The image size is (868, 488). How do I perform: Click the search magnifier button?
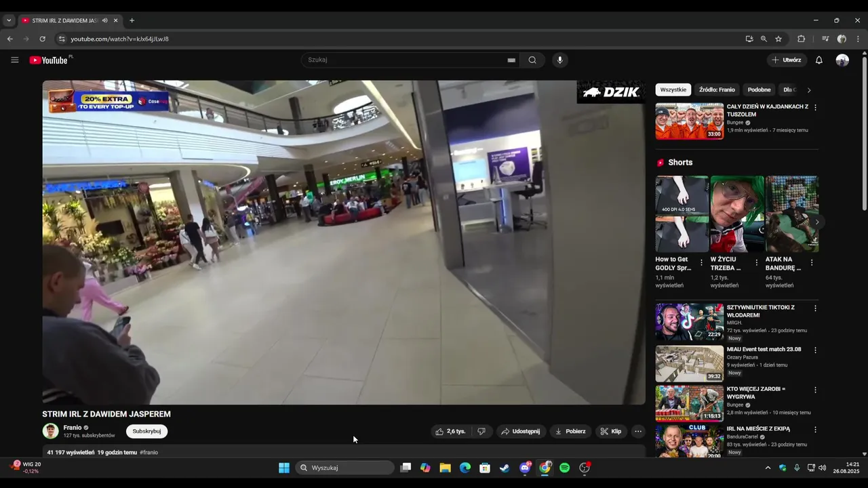pos(532,60)
